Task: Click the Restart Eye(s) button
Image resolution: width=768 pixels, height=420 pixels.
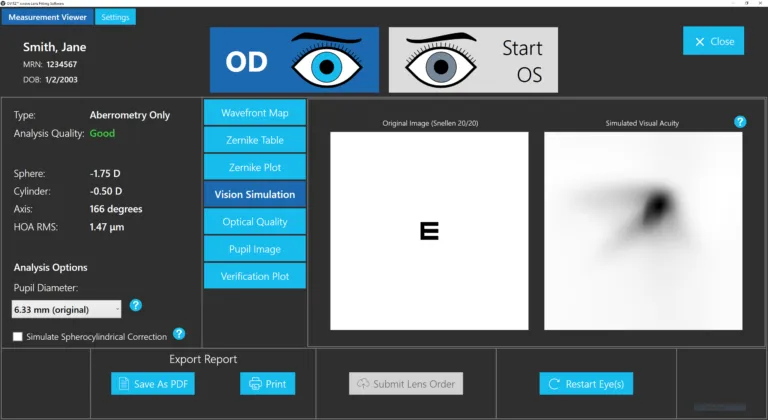Action: pos(586,384)
